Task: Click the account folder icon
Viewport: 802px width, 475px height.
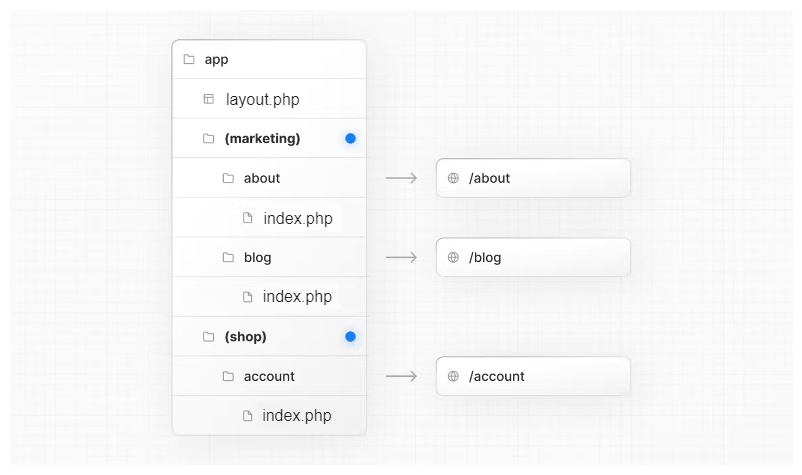Action: coord(228,376)
